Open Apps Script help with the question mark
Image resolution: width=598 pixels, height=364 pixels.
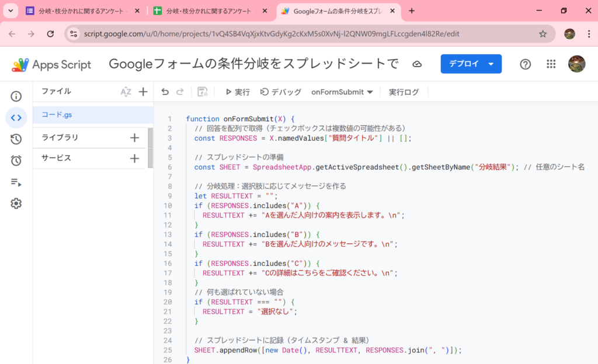pyautogui.click(x=525, y=64)
